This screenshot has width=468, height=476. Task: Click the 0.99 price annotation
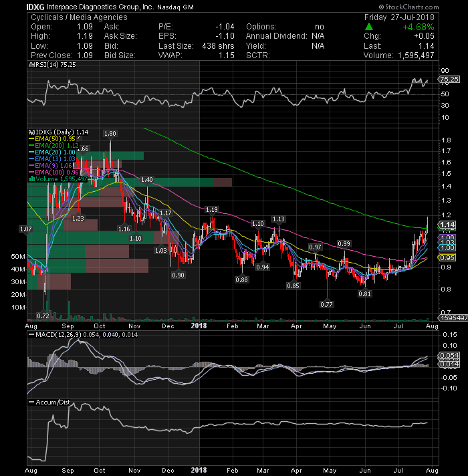click(x=344, y=244)
